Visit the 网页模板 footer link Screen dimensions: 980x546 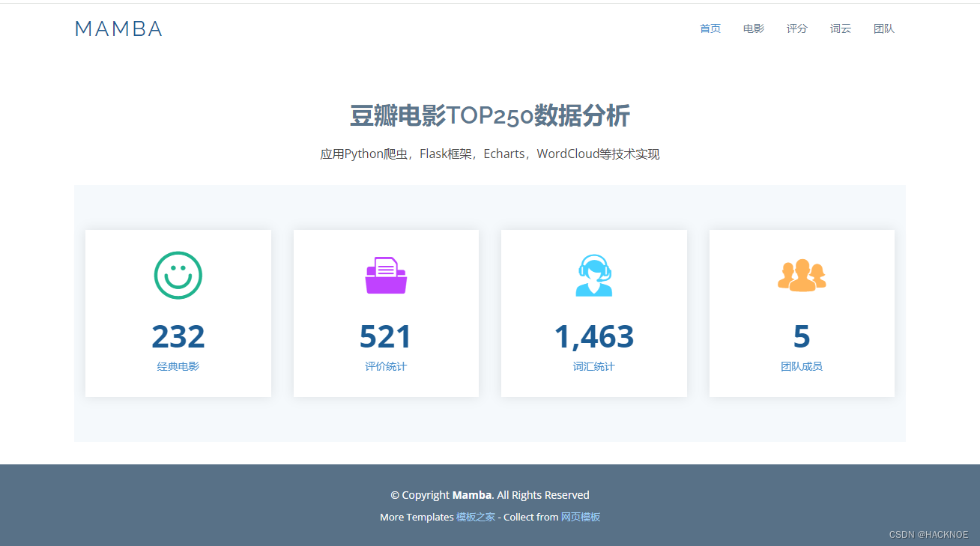point(581,517)
